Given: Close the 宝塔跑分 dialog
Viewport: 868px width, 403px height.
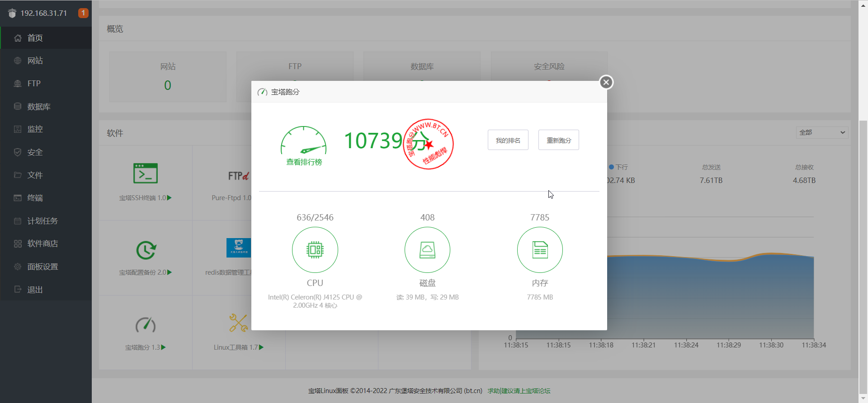Looking at the screenshot, I should pyautogui.click(x=606, y=82).
